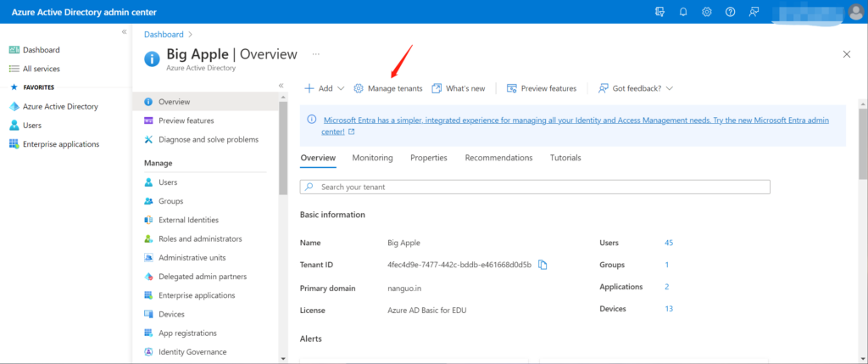Select the Tenant ID value text

click(x=459, y=265)
